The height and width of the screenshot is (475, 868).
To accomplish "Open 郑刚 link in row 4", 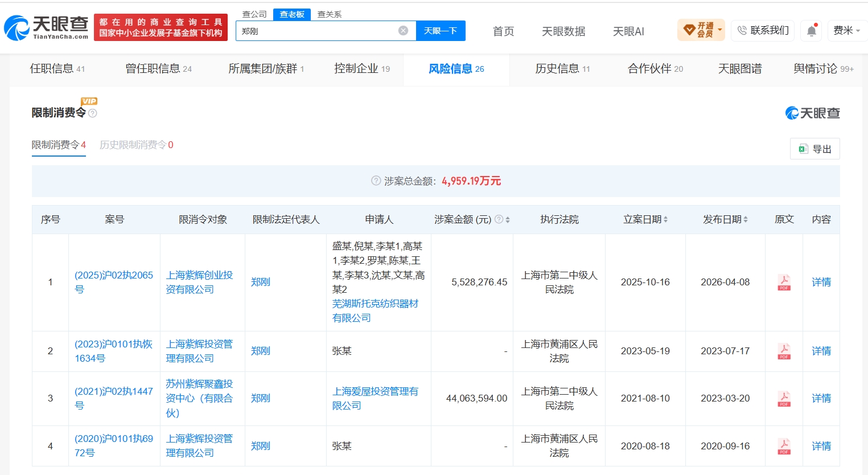I will click(x=261, y=446).
